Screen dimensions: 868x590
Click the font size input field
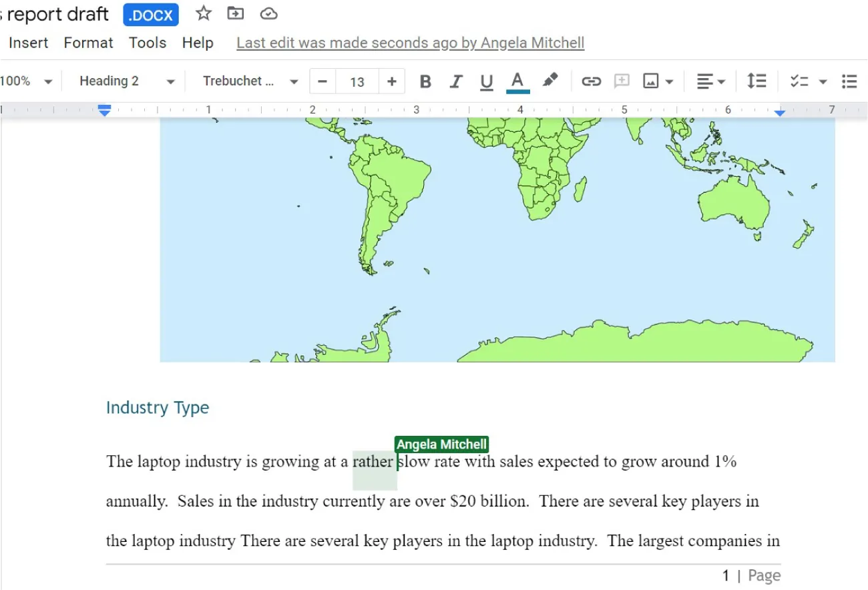[x=357, y=81]
